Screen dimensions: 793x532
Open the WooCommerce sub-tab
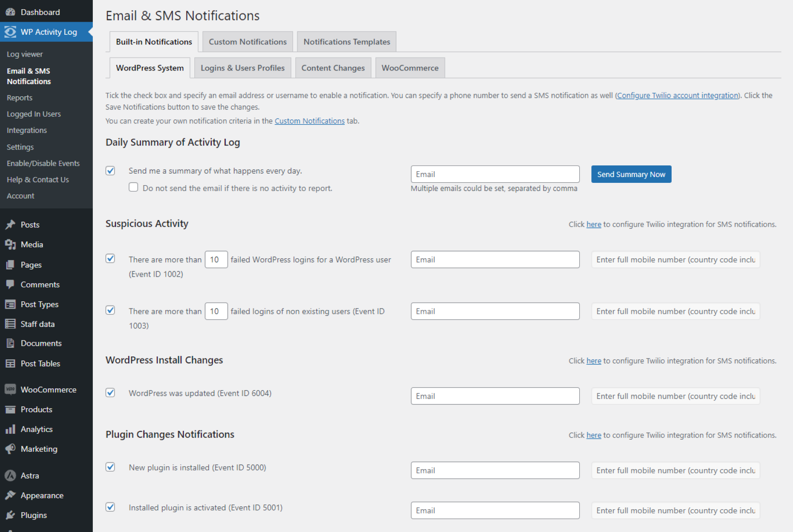coord(410,68)
